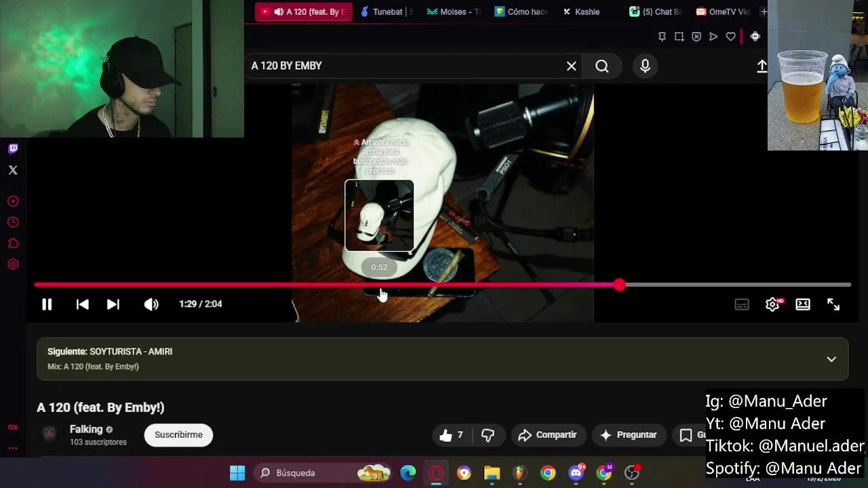The height and width of the screenshot is (488, 868).
Task: Click the video title A 120 (feat. By Emby!)
Action: [x=100, y=407]
